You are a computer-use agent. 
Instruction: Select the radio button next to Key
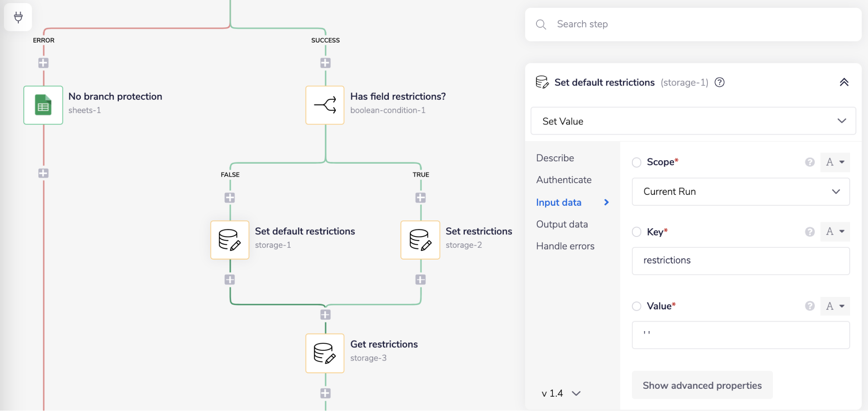[637, 232]
